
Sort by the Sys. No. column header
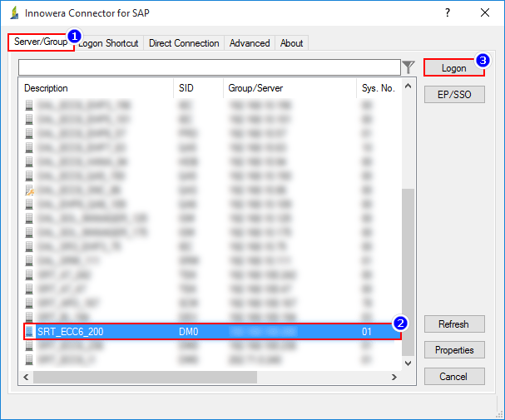[x=379, y=88]
